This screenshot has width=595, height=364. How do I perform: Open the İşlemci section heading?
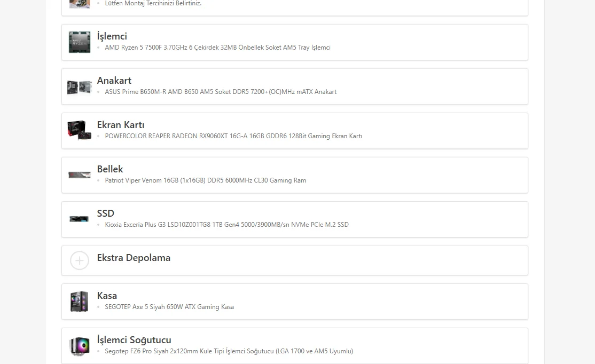pyautogui.click(x=112, y=36)
